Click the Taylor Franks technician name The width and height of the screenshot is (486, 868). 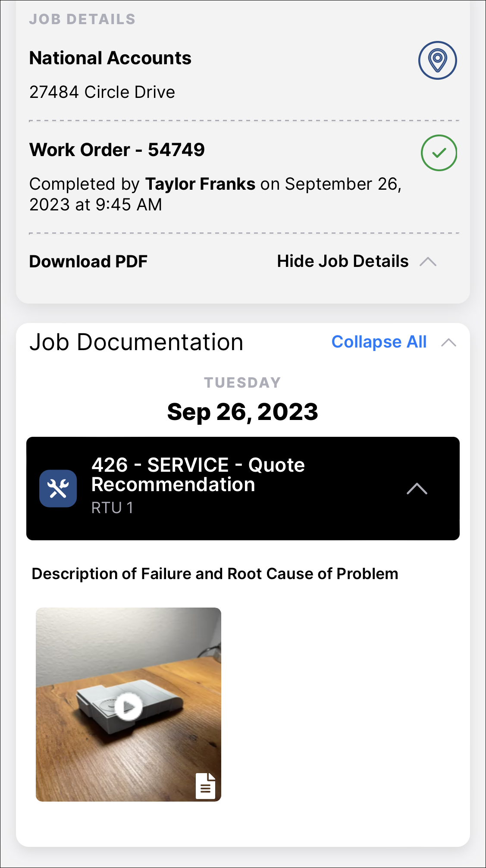pos(201,184)
